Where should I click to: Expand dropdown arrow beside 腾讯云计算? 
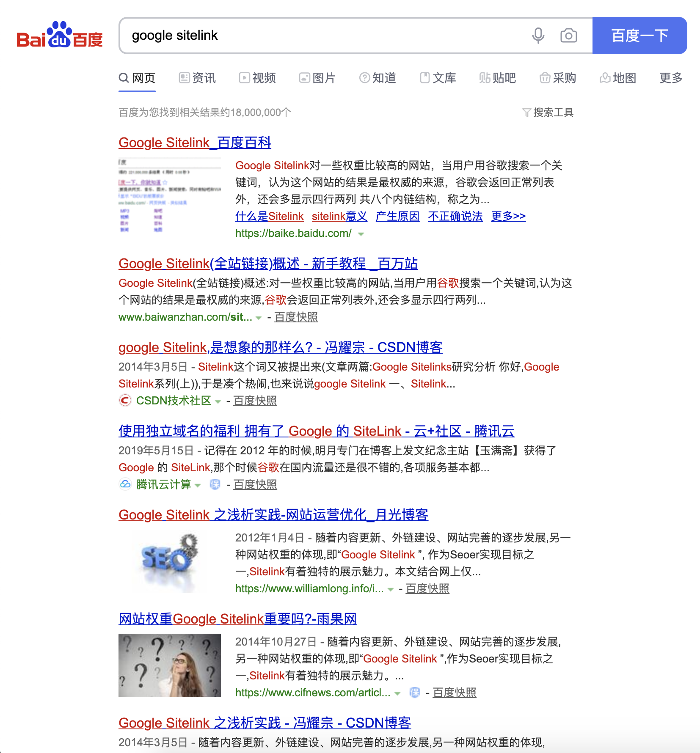tap(198, 485)
